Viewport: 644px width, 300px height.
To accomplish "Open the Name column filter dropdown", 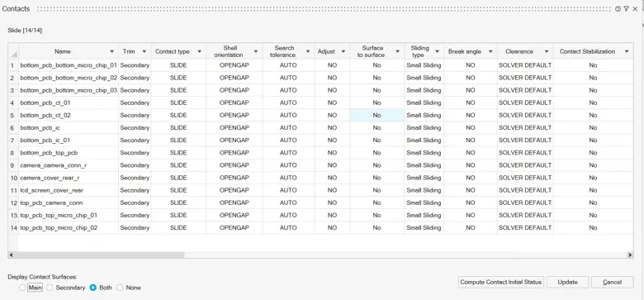I will pyautogui.click(x=112, y=52).
